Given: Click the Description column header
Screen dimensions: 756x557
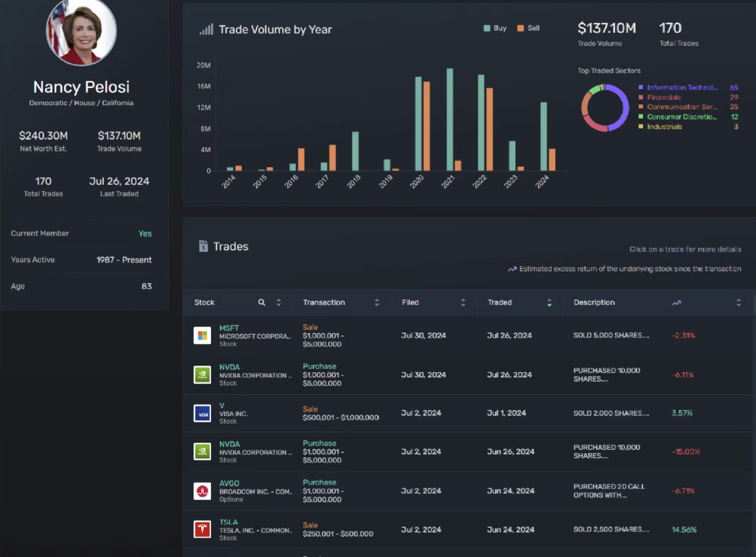Looking at the screenshot, I should click(x=594, y=302).
